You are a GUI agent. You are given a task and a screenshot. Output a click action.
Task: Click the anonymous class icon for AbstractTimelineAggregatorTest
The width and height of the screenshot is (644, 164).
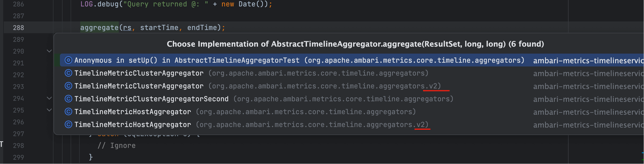coord(68,60)
